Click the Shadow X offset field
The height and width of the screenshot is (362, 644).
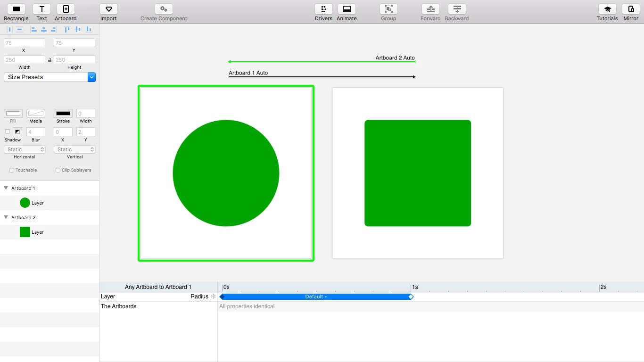point(63,132)
